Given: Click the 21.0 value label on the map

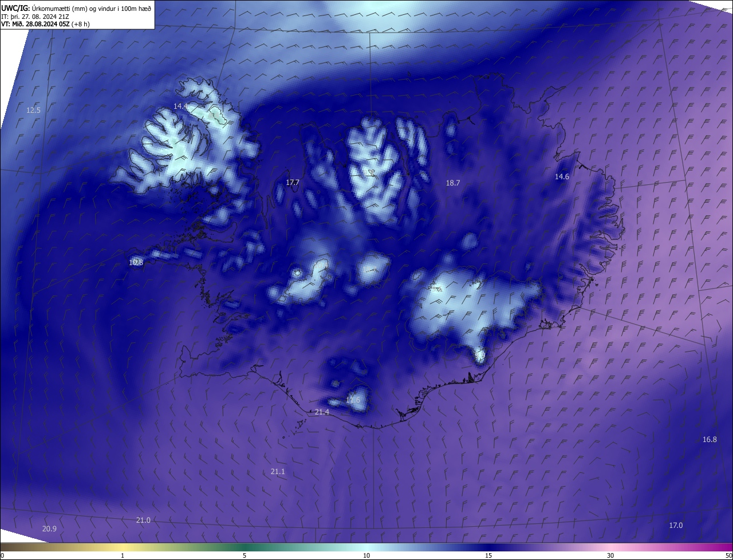Looking at the screenshot, I should click(143, 520).
